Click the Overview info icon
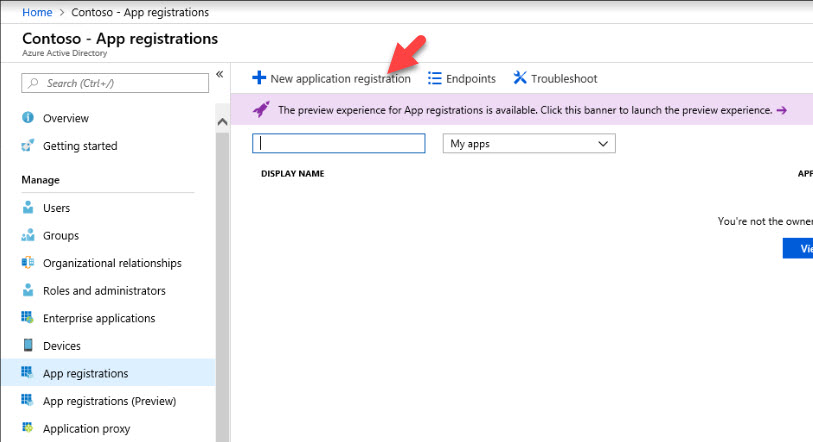 tap(28, 117)
